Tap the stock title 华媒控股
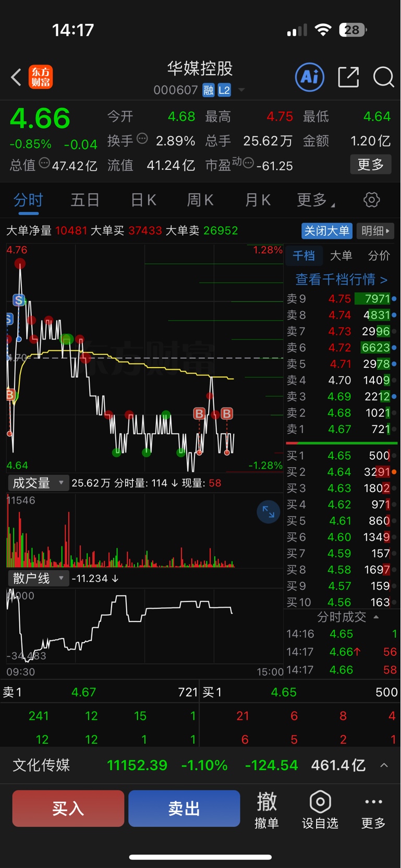 click(x=200, y=68)
